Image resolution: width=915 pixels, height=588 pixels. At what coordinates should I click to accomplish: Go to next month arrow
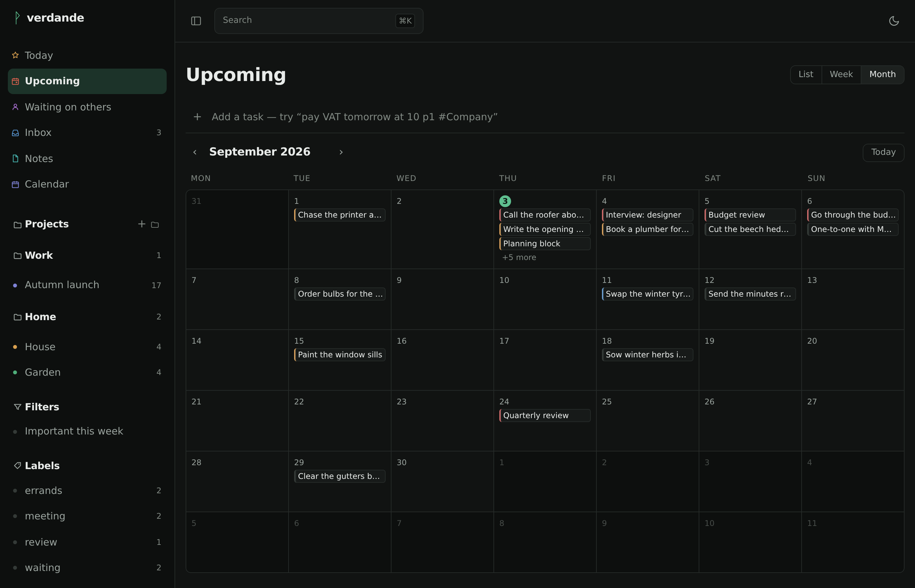pos(341,152)
